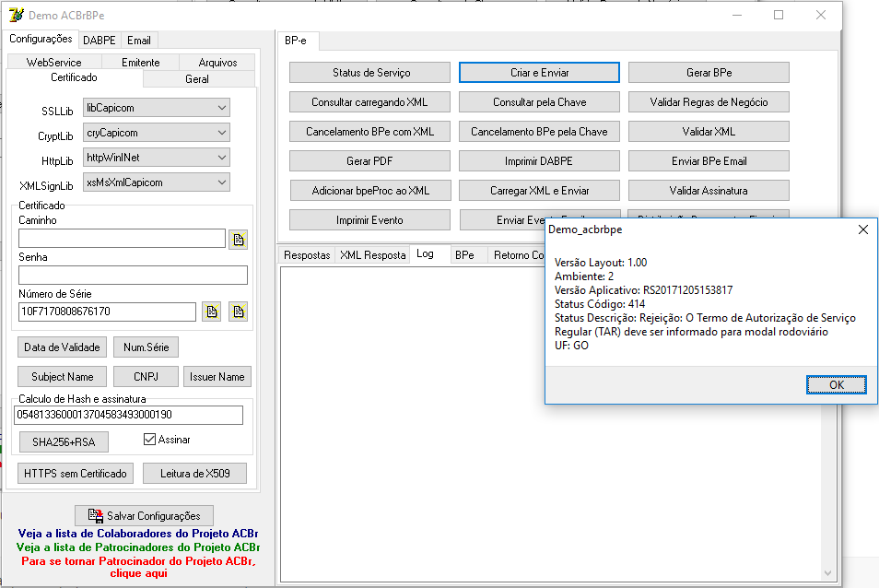The height and width of the screenshot is (588, 879).
Task: Open the Email tab
Action: click(x=139, y=41)
